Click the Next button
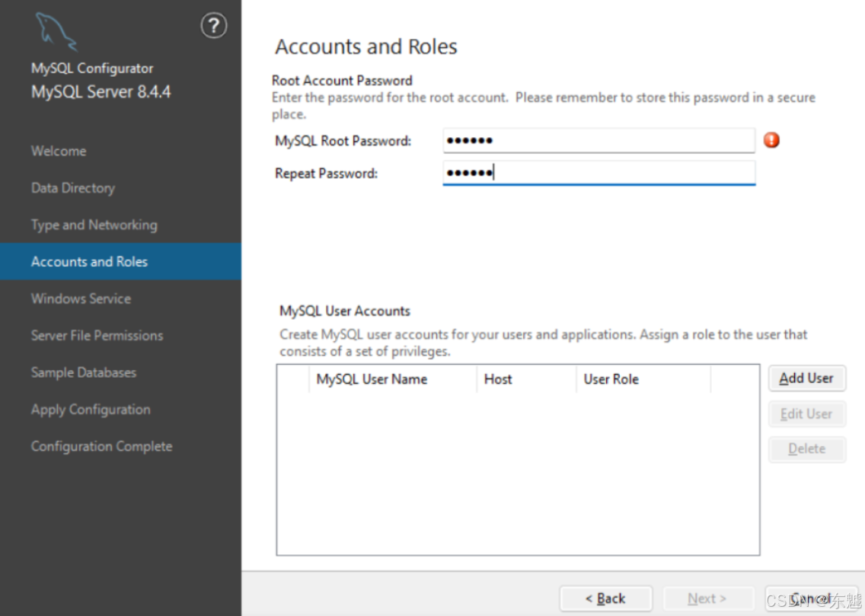The width and height of the screenshot is (865, 616). coord(707,598)
